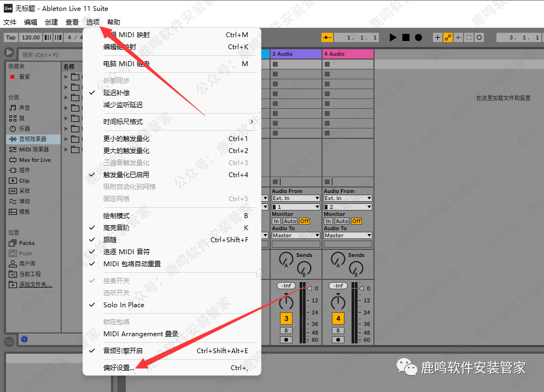Start playback with the Play button

click(x=393, y=38)
